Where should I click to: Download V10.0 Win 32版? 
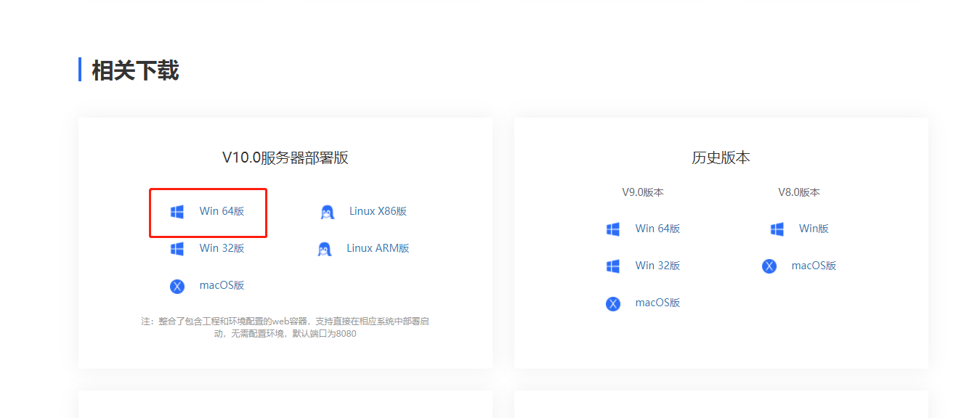[222, 248]
